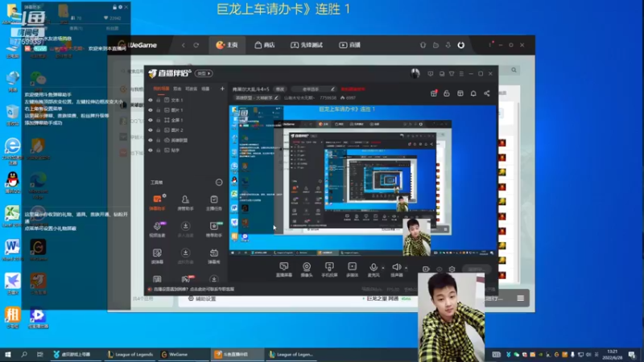Select the 图片 2 layer row
Viewport: 644px width, 362px height.
[187, 130]
